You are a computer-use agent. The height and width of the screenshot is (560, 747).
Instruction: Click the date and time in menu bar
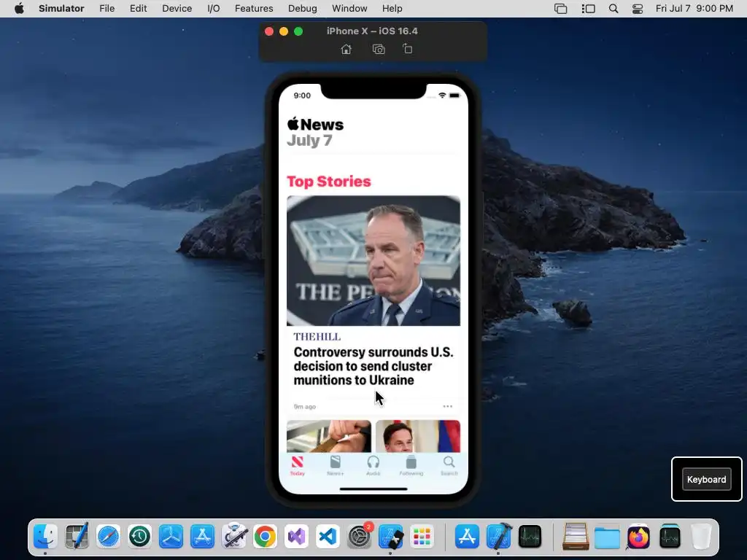(x=694, y=9)
